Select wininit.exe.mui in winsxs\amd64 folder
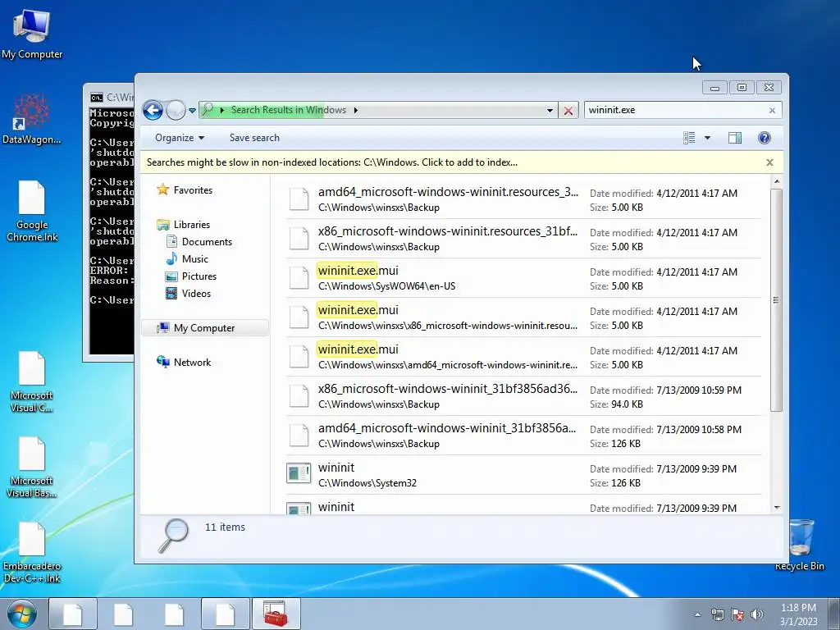This screenshot has height=630, width=840. click(523, 357)
